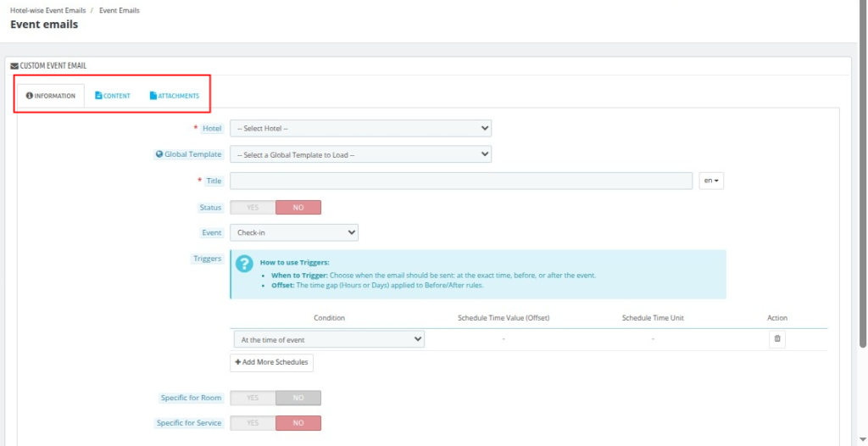The width and height of the screenshot is (868, 446).
Task: Open the 'en' language selector
Action: coord(710,181)
